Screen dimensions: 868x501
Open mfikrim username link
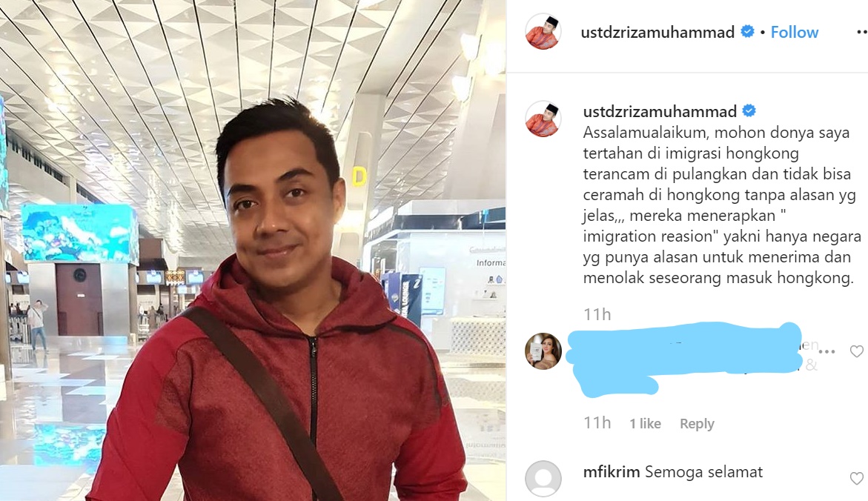pyautogui.click(x=611, y=472)
